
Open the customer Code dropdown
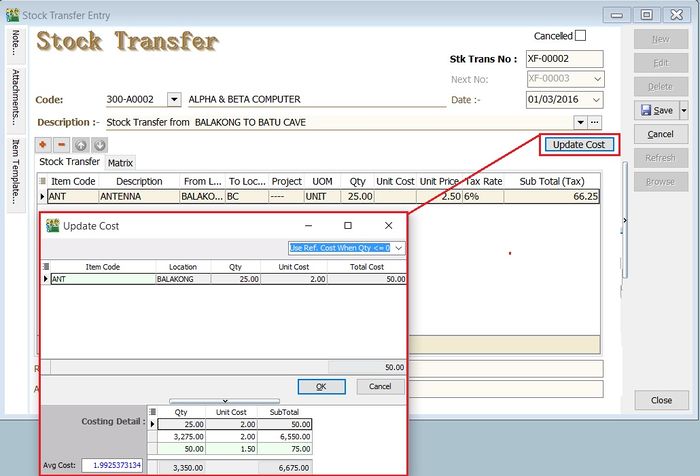point(174,100)
